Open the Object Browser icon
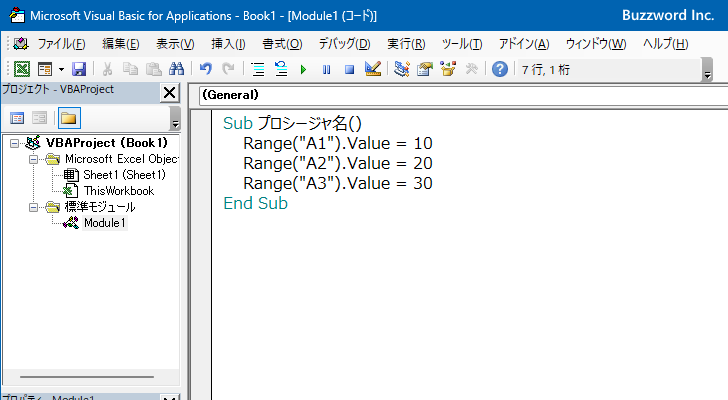Screen dimensions: 728x400 448,69
